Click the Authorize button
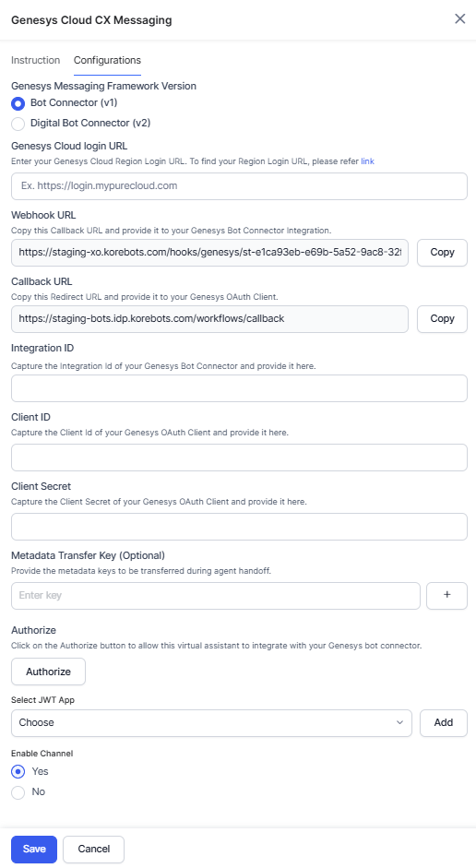Image resolution: width=476 pixels, height=868 pixels. [x=48, y=672]
